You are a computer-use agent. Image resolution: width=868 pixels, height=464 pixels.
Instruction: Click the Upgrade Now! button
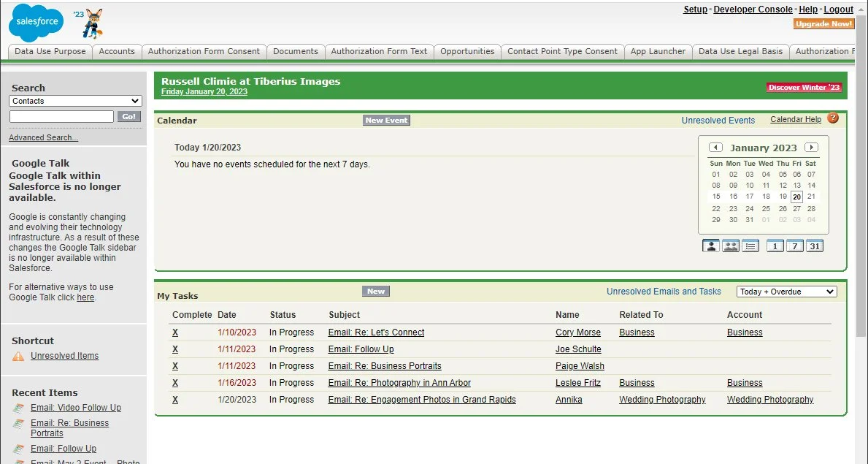point(823,24)
